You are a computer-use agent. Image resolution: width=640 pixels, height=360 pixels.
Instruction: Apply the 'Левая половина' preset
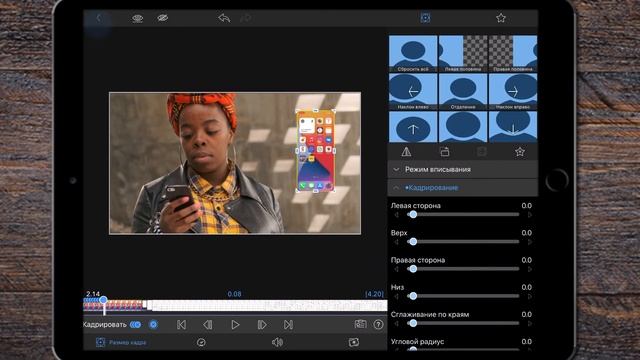tap(463, 53)
